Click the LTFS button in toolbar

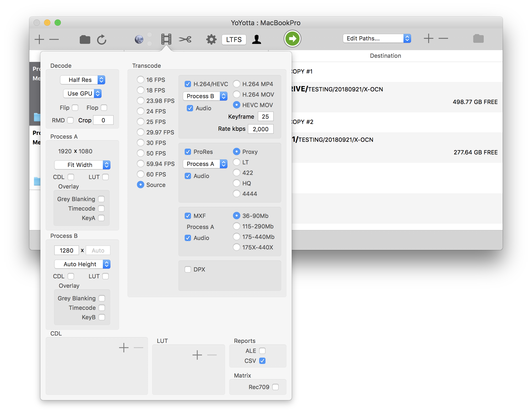coord(234,40)
